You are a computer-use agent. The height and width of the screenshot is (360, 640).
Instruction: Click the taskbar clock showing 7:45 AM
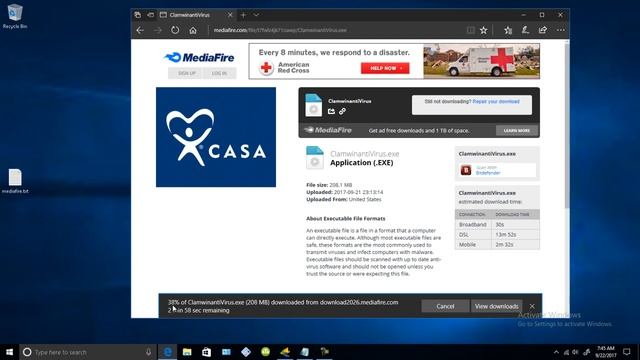coord(606,352)
